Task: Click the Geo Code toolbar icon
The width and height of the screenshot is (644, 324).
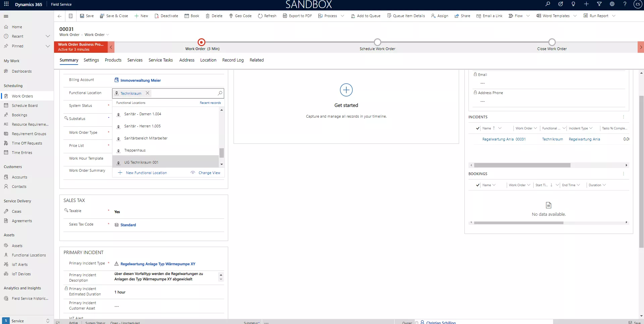Action: 231,16
